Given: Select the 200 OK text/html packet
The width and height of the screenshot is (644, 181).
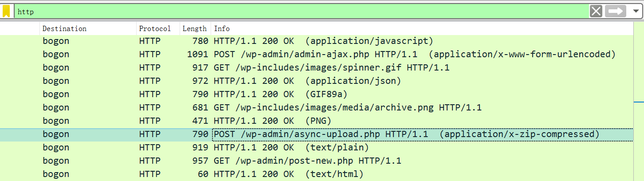Looking at the screenshot, I should [x=288, y=174].
